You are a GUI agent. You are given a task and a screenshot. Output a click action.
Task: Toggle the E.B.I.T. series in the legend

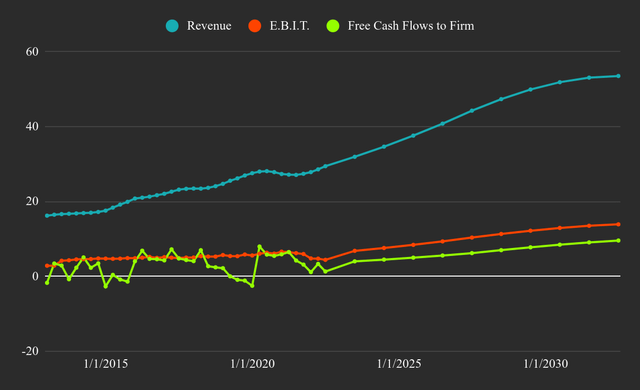[x=279, y=26]
